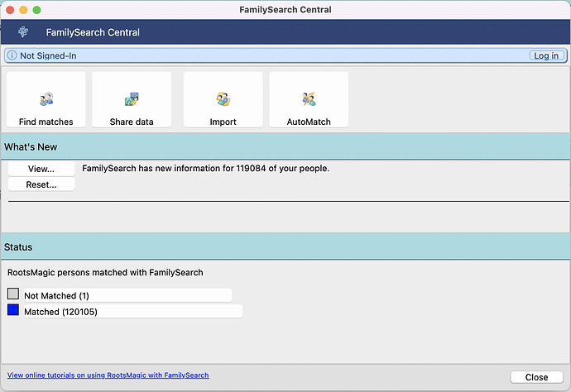Screen dimensions: 571x392
Task: Click the What's New section header
Action: click(285, 146)
